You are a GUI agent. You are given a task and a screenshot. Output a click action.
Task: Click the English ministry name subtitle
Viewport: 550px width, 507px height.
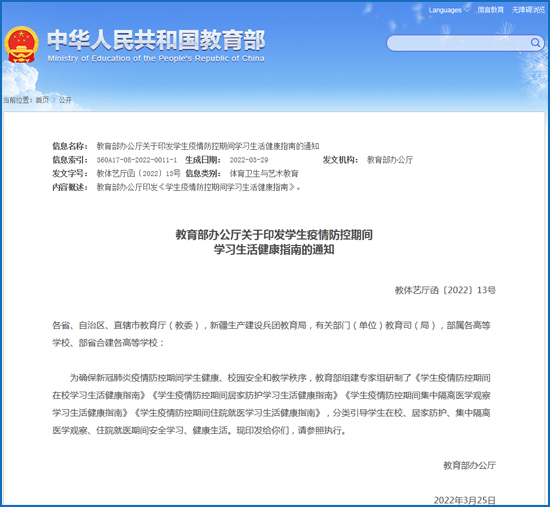(x=156, y=58)
